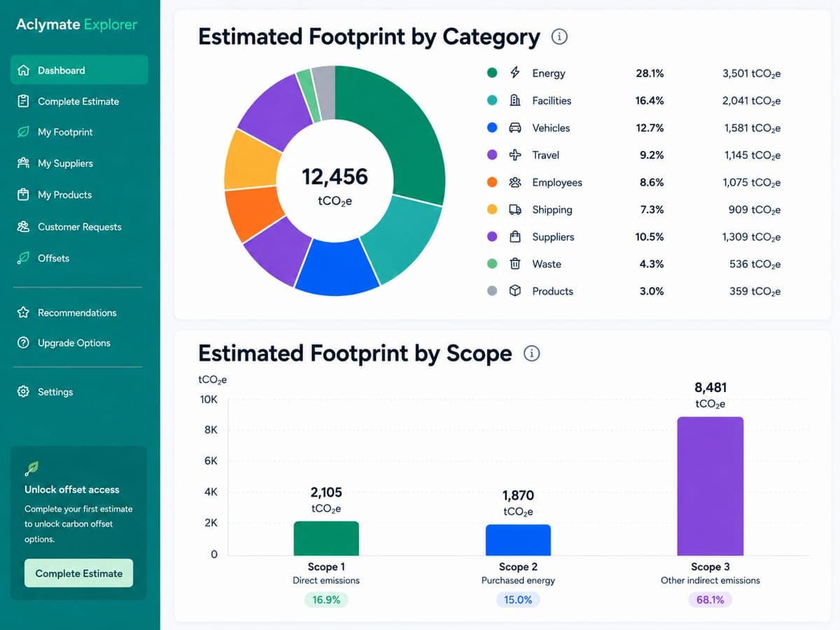This screenshot has height=630, width=840.
Task: Click the blue Scope 2 bar
Action: pyautogui.click(x=518, y=540)
